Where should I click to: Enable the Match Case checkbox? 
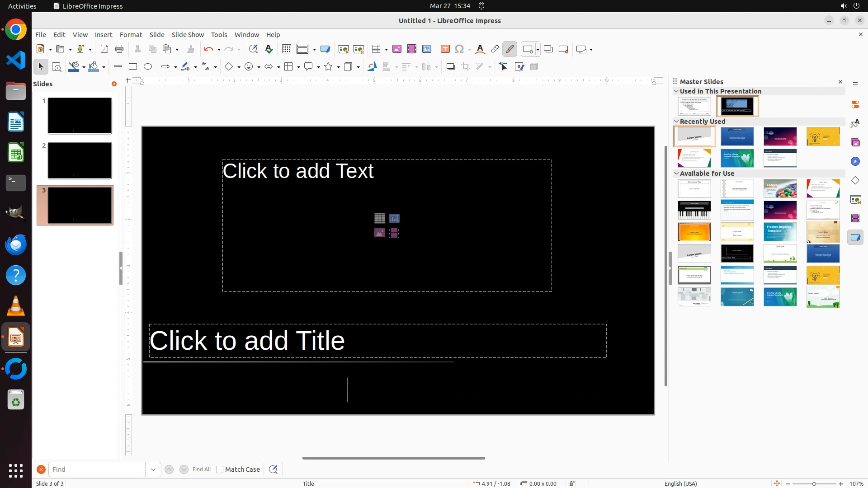(220, 469)
